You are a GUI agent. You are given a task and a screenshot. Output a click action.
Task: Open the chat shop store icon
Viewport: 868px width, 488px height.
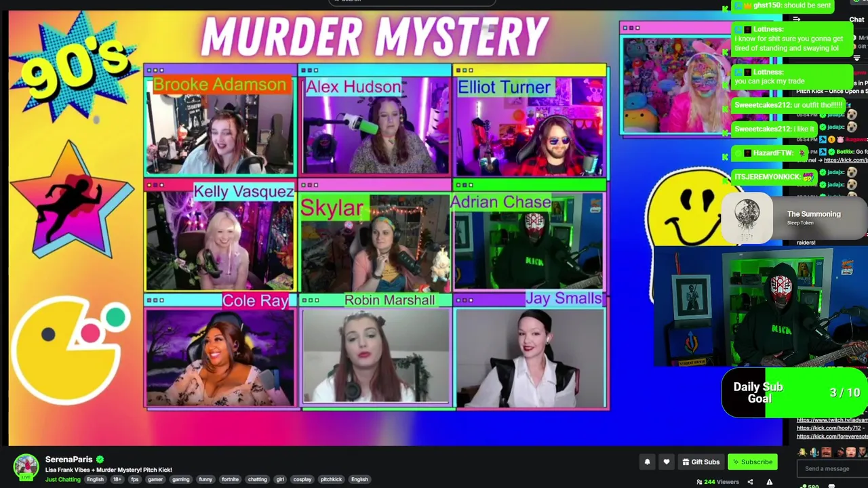point(831,485)
